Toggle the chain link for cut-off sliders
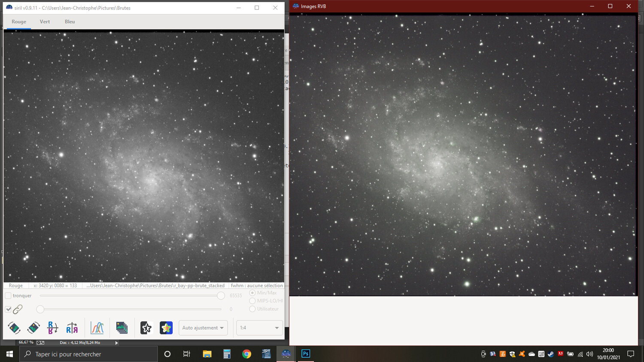The image size is (644, 362). point(18,309)
